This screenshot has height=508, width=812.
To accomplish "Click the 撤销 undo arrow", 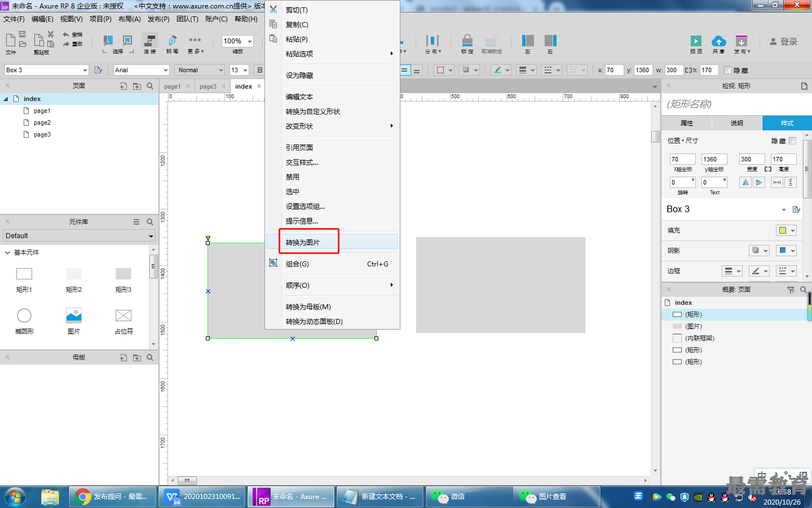I will coord(66,34).
